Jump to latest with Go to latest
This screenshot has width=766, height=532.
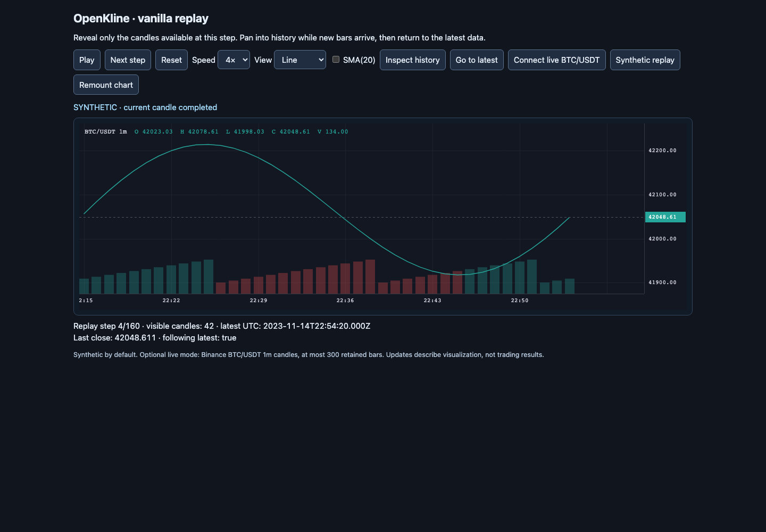click(x=477, y=60)
